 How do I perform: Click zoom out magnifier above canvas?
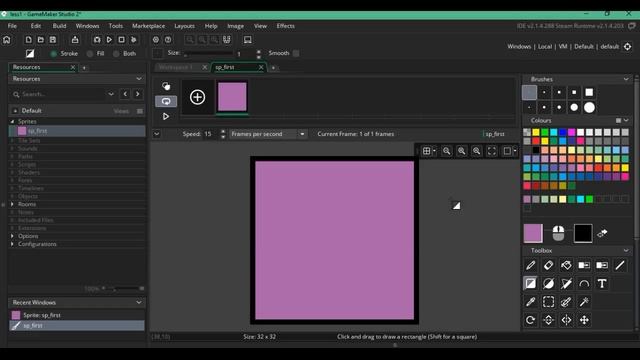[447, 151]
